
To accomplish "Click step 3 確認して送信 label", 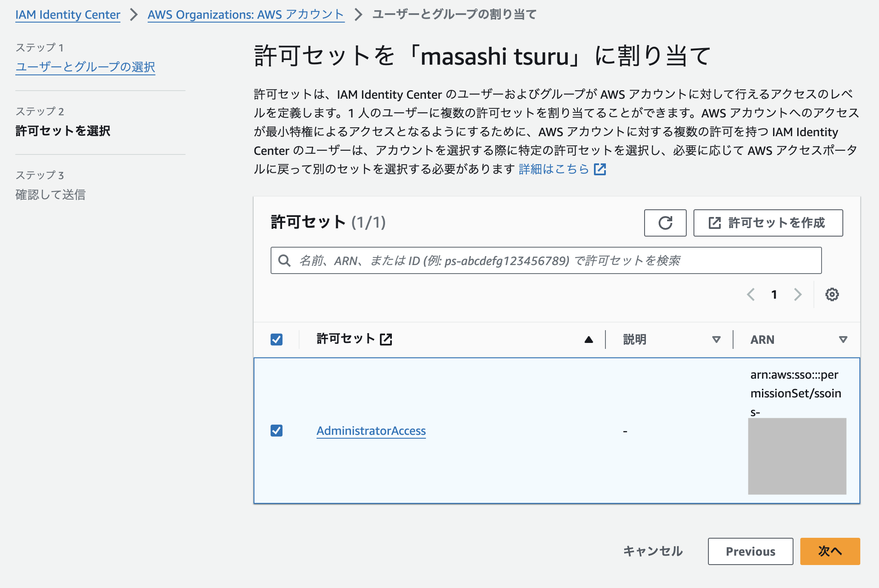I will tap(51, 194).
